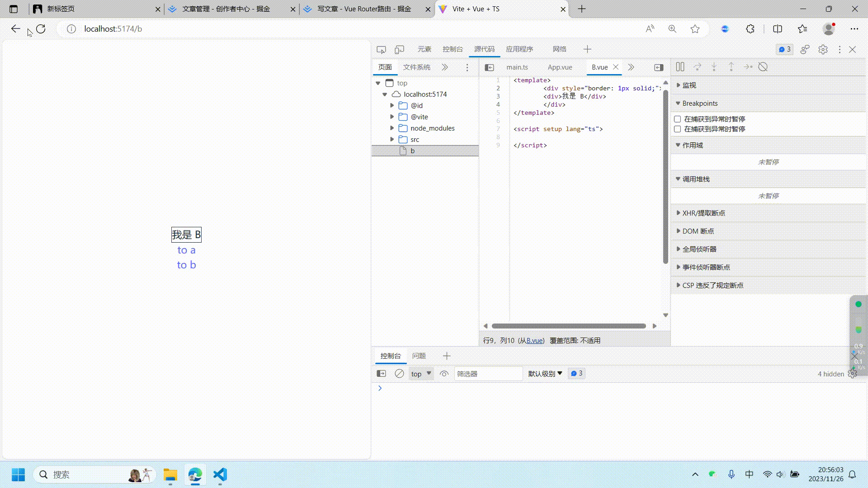Close the DevTools panel

click(853, 49)
